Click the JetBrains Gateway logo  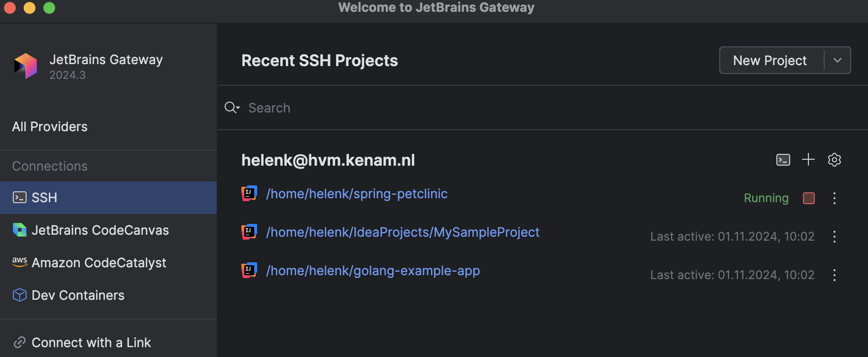[26, 66]
